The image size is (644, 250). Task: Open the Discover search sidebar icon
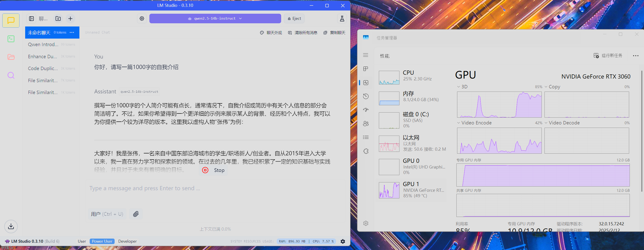pyautogui.click(x=11, y=75)
